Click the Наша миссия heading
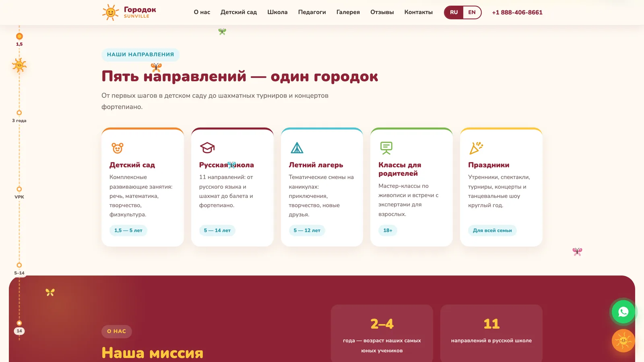 pyautogui.click(x=153, y=353)
